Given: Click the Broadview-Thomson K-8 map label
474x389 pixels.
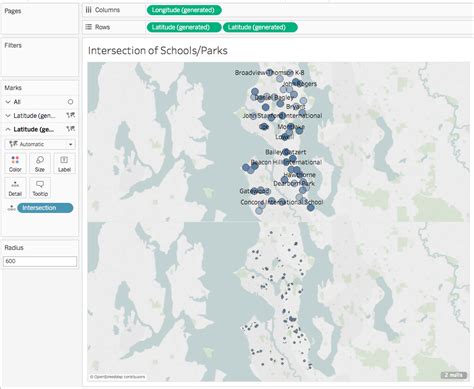Looking at the screenshot, I should click(x=269, y=72).
